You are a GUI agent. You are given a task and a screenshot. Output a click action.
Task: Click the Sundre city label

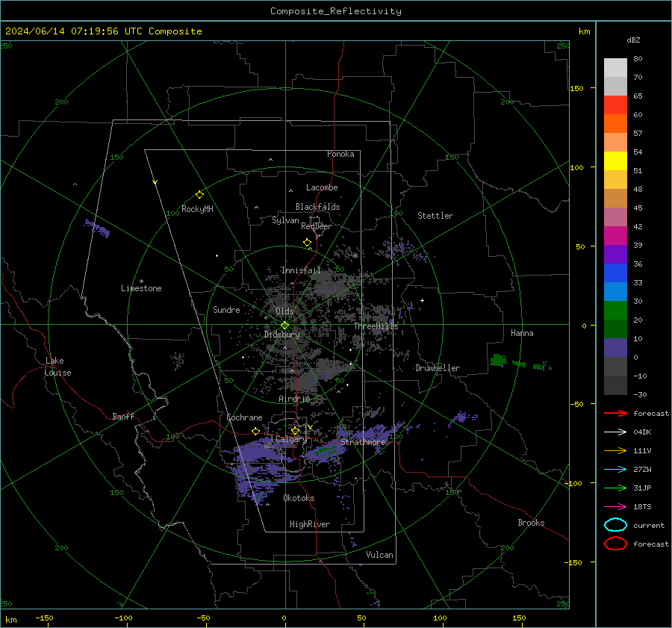point(226,310)
